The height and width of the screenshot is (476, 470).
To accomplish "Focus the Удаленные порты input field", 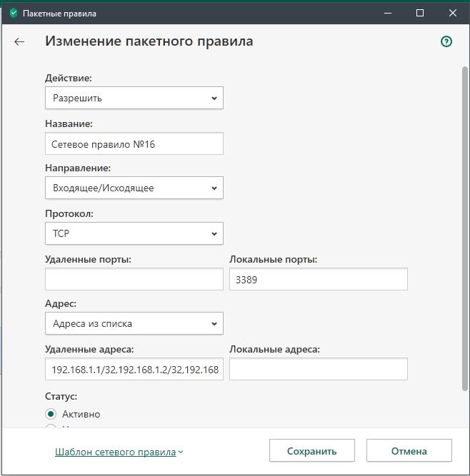I will pyautogui.click(x=134, y=279).
